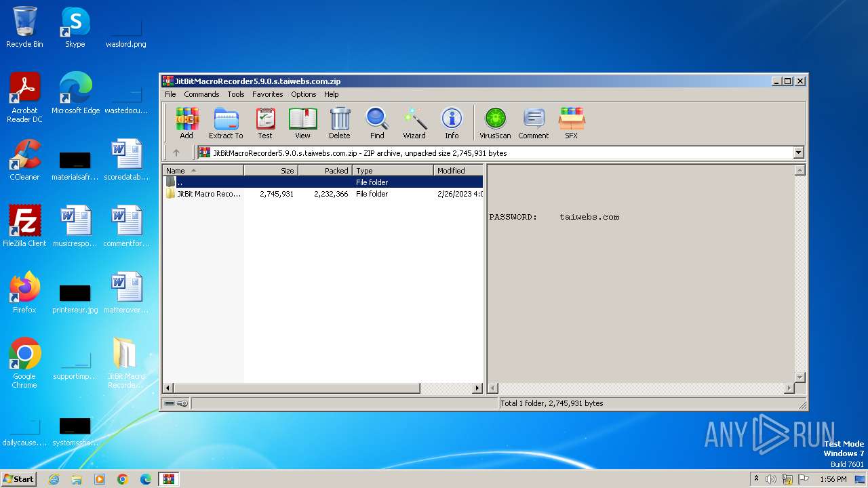Sort by Type column header
Viewport: 868px width, 488px height.
[x=393, y=171]
